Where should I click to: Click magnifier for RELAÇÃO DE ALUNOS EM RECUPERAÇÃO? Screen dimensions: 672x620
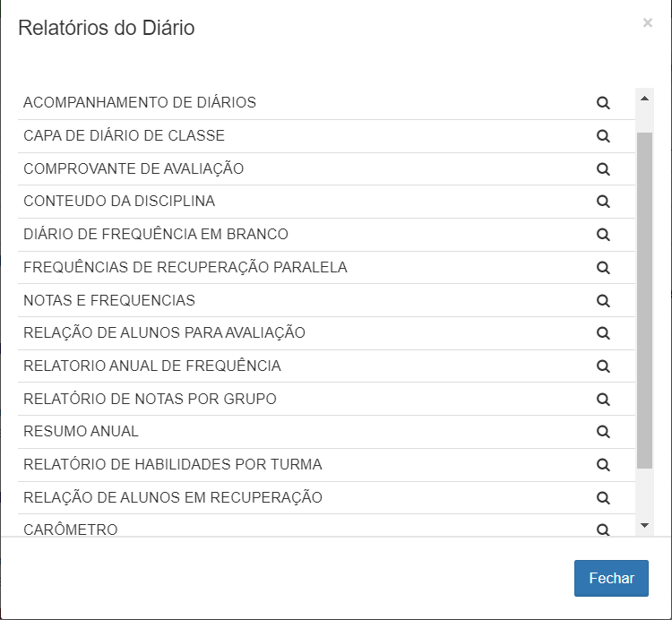[603, 497]
